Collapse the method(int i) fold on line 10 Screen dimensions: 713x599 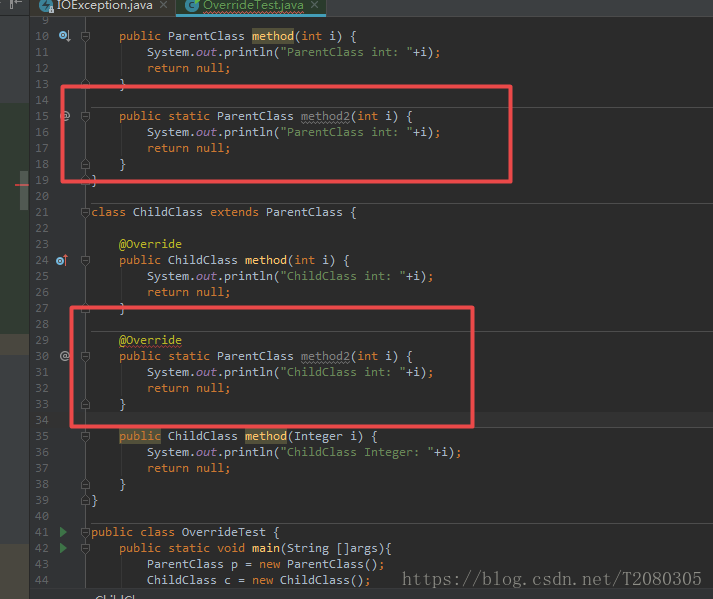tap(85, 36)
